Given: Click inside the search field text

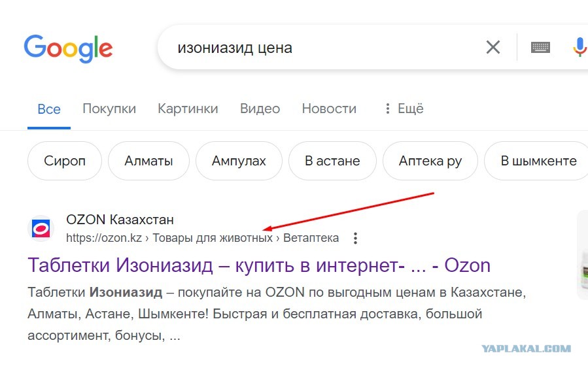Looking at the screenshot, I should [235, 48].
